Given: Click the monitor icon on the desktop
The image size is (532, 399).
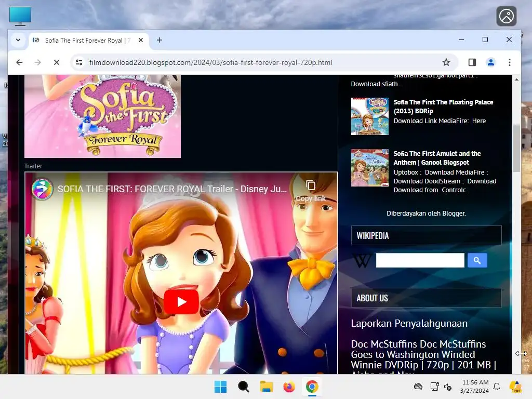Looking at the screenshot, I should 20,16.
